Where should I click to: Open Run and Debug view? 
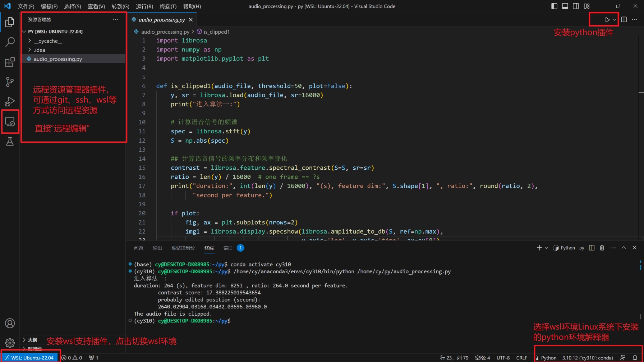[10, 102]
